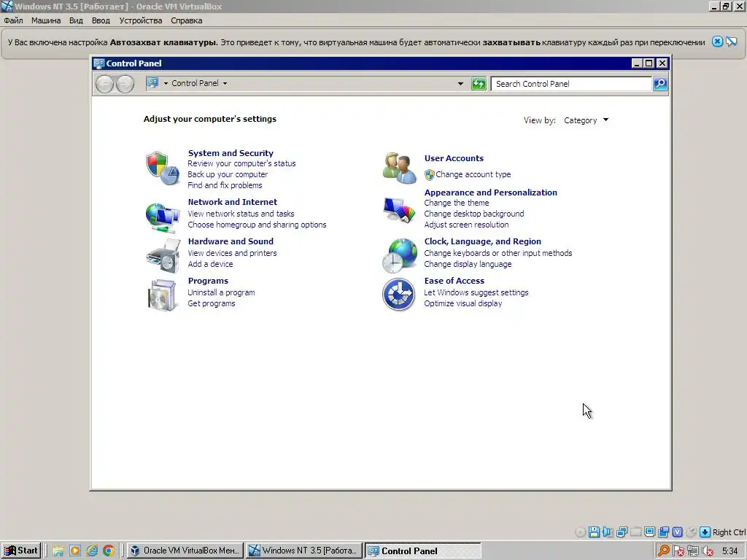Click keyboard capture arrow icon near Right Ctrl
This screenshot has width=747, height=560.
705,532
